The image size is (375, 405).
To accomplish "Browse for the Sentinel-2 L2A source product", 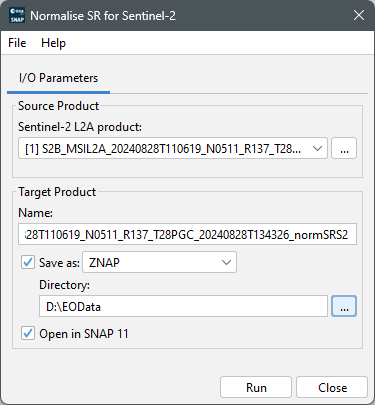I will click(344, 148).
